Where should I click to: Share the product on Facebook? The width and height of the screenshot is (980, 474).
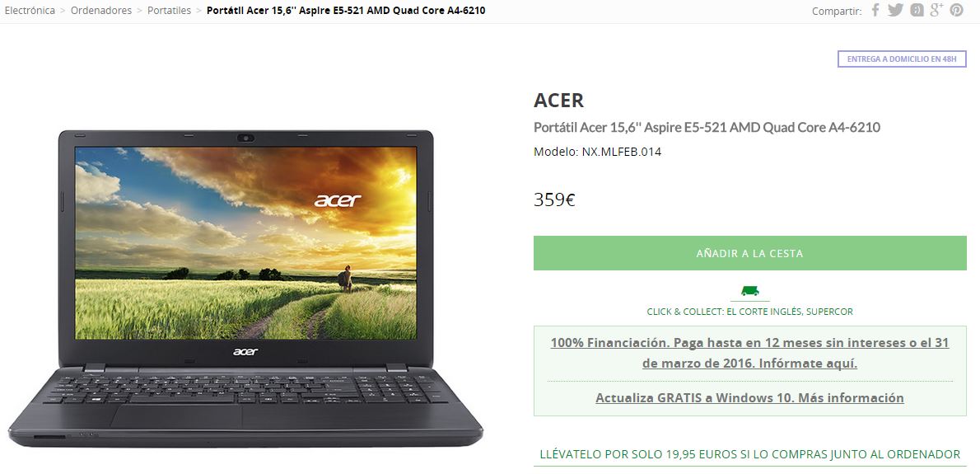(875, 10)
